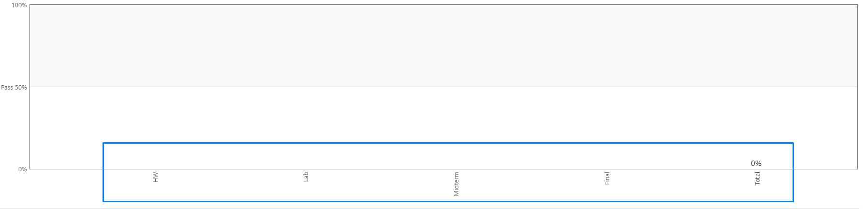868x210 pixels.
Task: Select the Lab axis label
Action: coord(306,177)
